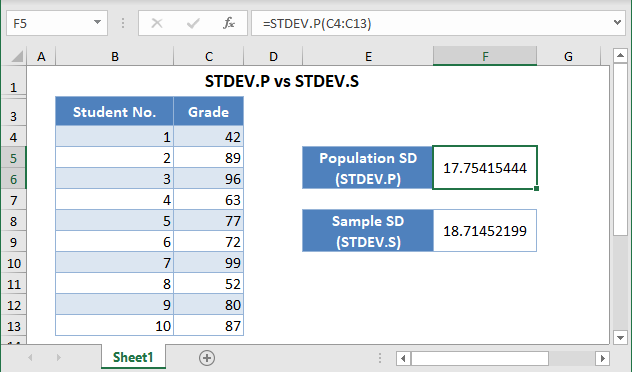Select column C header
Viewport: 632px width, 372px height.
coord(209,56)
